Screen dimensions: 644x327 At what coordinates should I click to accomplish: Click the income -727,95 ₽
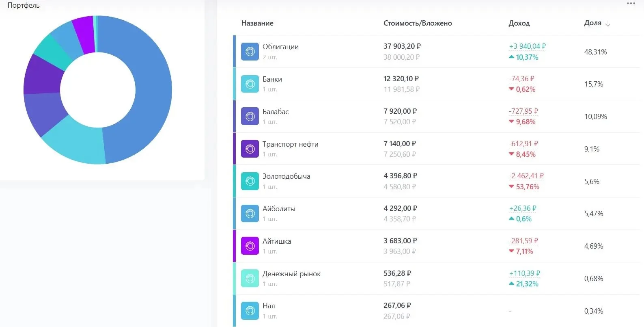[x=523, y=111]
